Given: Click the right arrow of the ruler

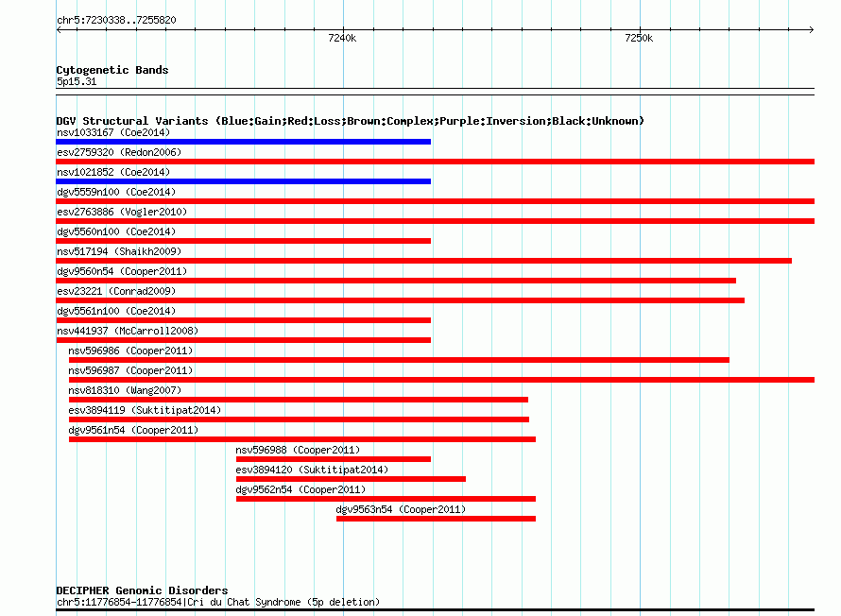Looking at the screenshot, I should click(812, 30).
